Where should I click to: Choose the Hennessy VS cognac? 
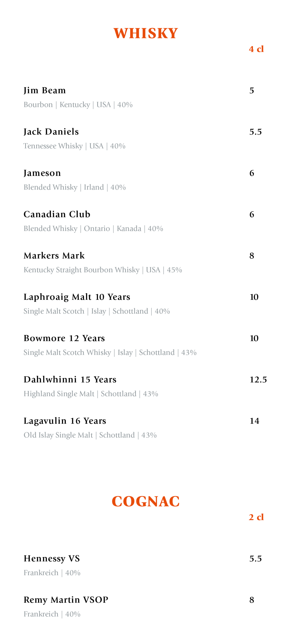pos(52,558)
